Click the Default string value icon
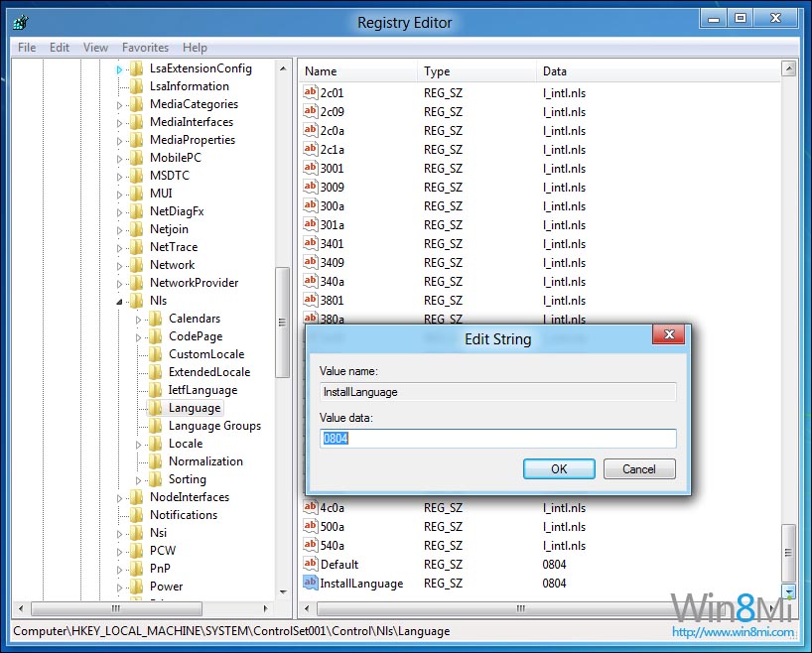 [x=310, y=565]
